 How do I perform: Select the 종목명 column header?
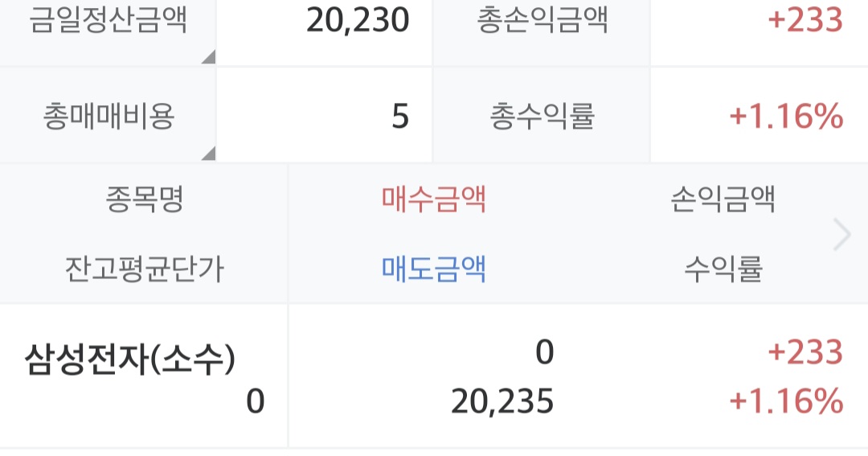144,199
